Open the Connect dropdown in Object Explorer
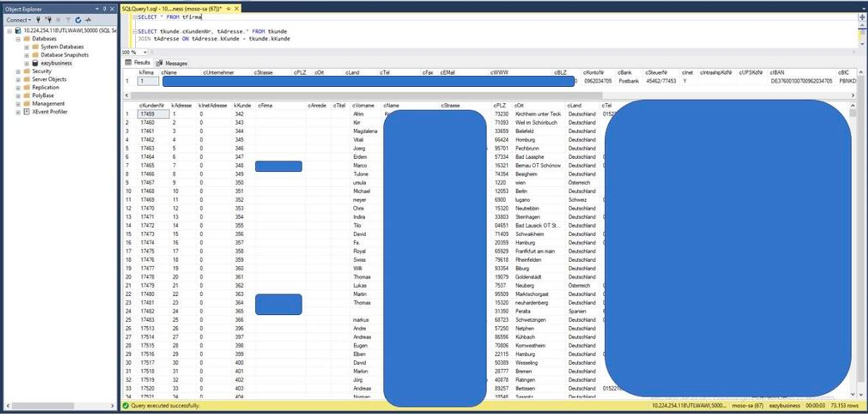 tap(18, 20)
